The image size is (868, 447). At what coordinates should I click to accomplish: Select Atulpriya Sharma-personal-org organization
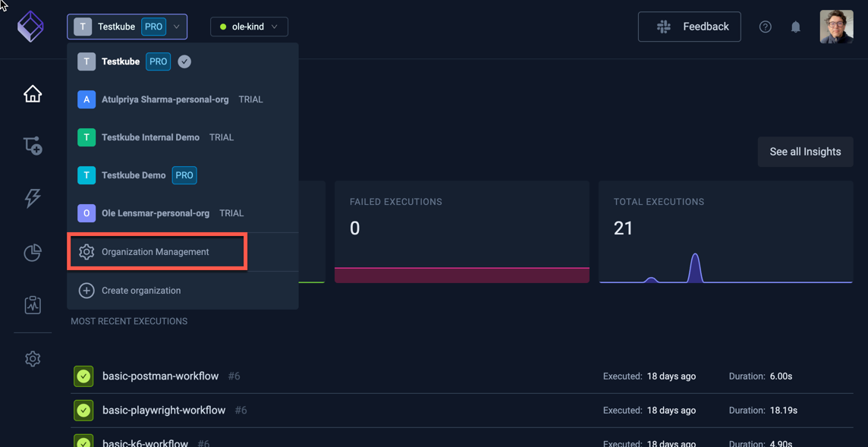tap(165, 99)
